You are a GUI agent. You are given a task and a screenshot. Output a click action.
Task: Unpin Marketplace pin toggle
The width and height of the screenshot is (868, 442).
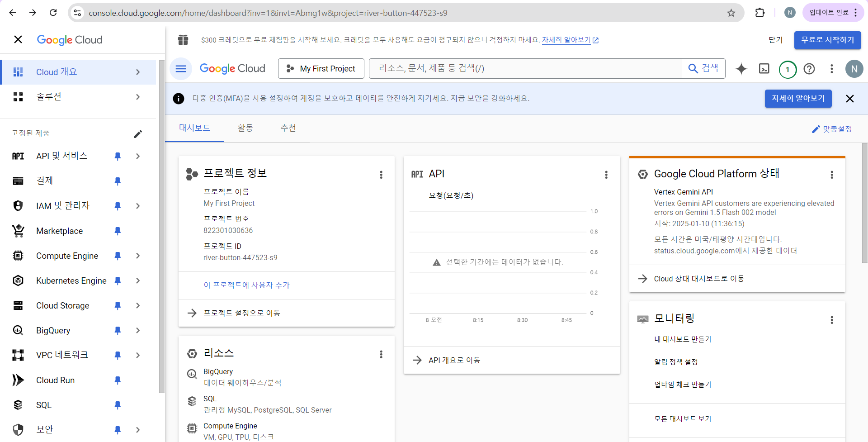coord(118,231)
